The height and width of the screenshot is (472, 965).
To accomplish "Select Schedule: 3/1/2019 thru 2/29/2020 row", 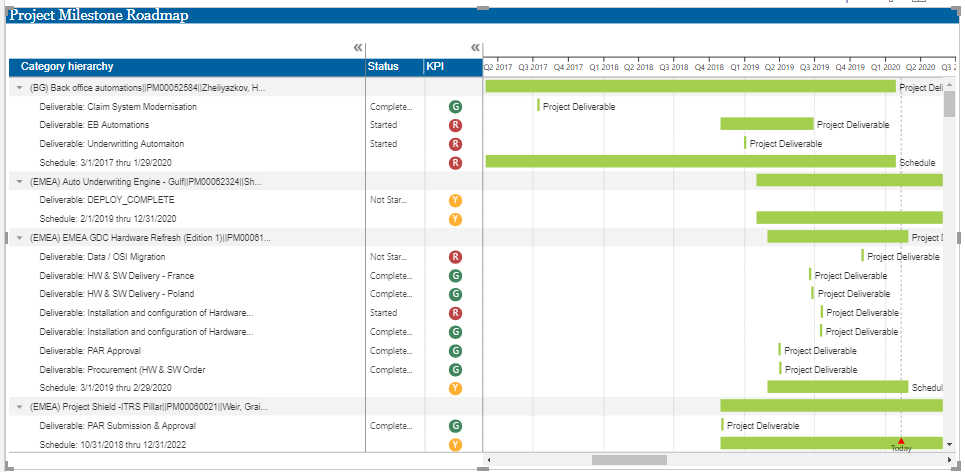I will pyautogui.click(x=246, y=388).
